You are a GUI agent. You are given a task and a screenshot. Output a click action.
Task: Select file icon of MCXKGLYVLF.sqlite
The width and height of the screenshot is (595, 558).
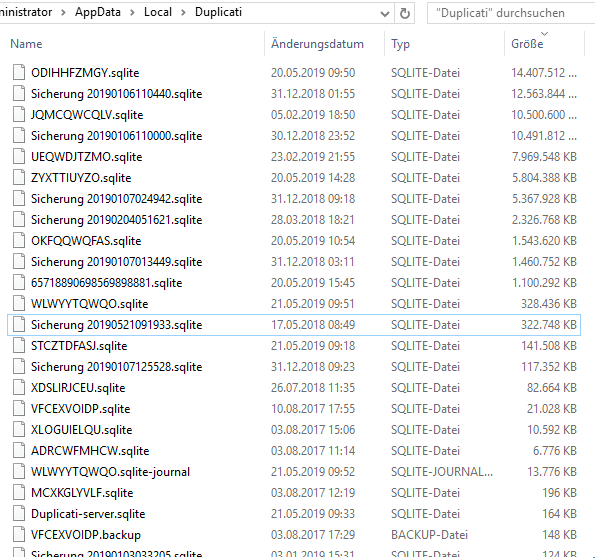(x=19, y=493)
